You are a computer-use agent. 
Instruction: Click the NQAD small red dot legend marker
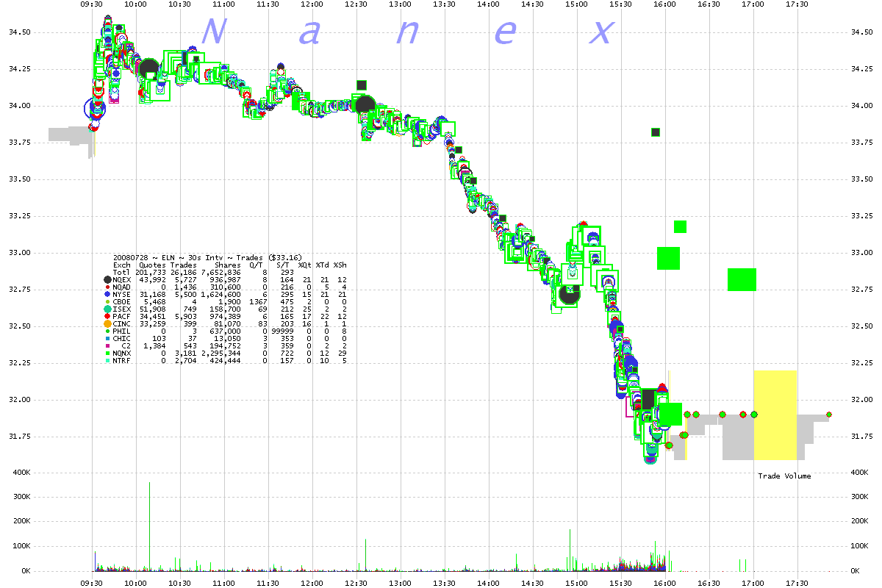[x=107, y=287]
